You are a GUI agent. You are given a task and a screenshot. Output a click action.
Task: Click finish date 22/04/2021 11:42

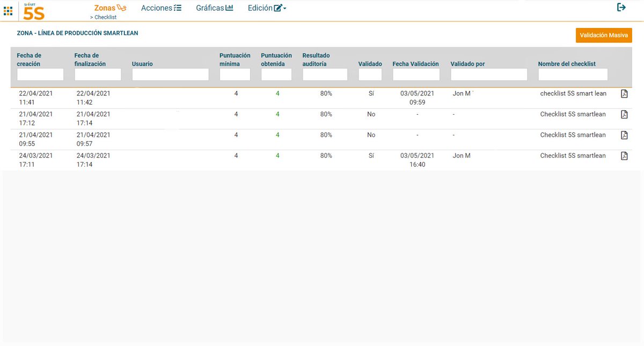click(93, 98)
